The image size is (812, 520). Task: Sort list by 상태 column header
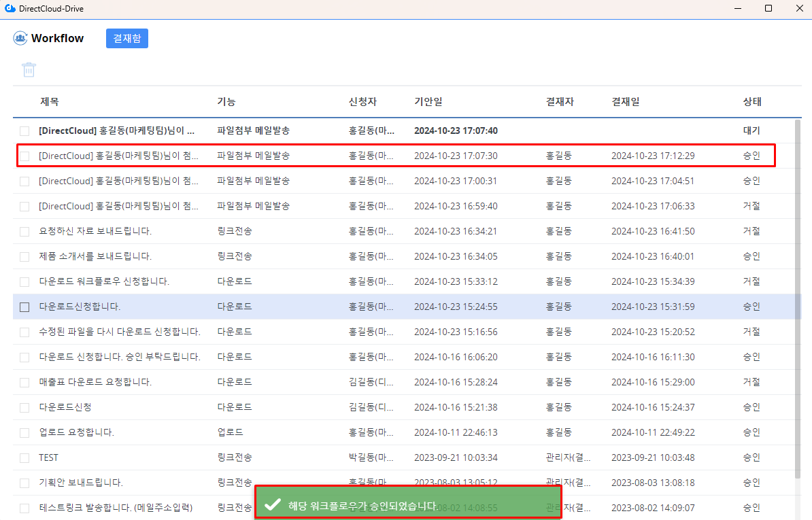[x=751, y=102]
